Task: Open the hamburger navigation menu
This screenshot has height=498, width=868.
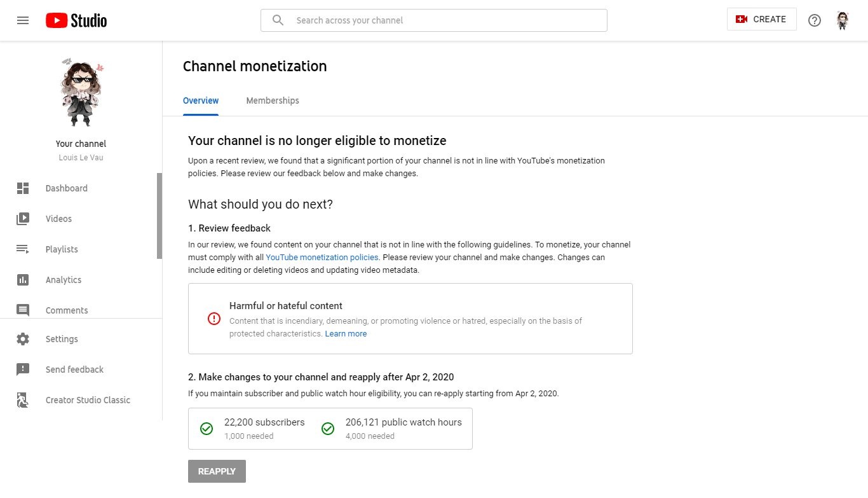Action: pyautogui.click(x=23, y=20)
